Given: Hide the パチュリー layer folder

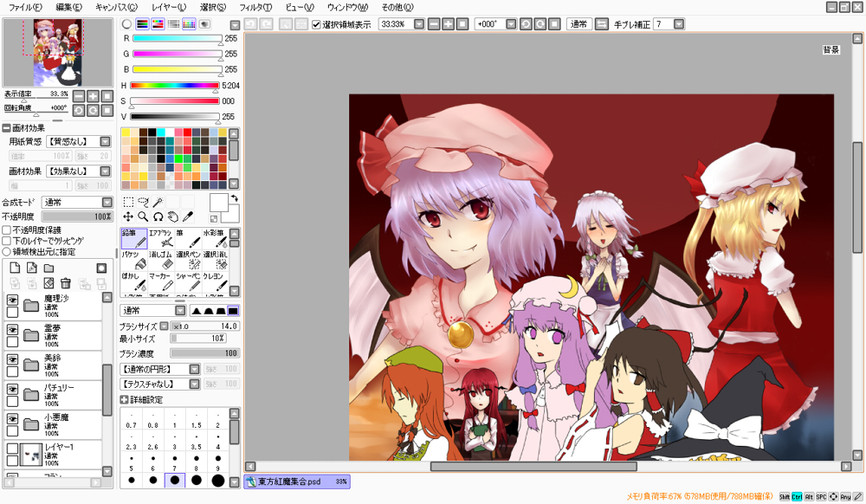Looking at the screenshot, I should click(x=12, y=389).
